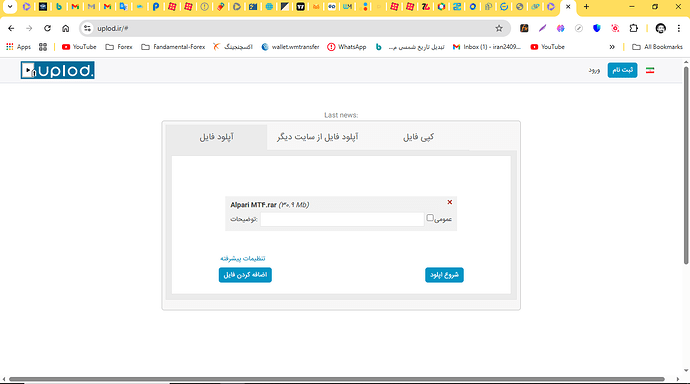Change language via the Iran flag icon
This screenshot has height=384, width=690.
tap(650, 70)
